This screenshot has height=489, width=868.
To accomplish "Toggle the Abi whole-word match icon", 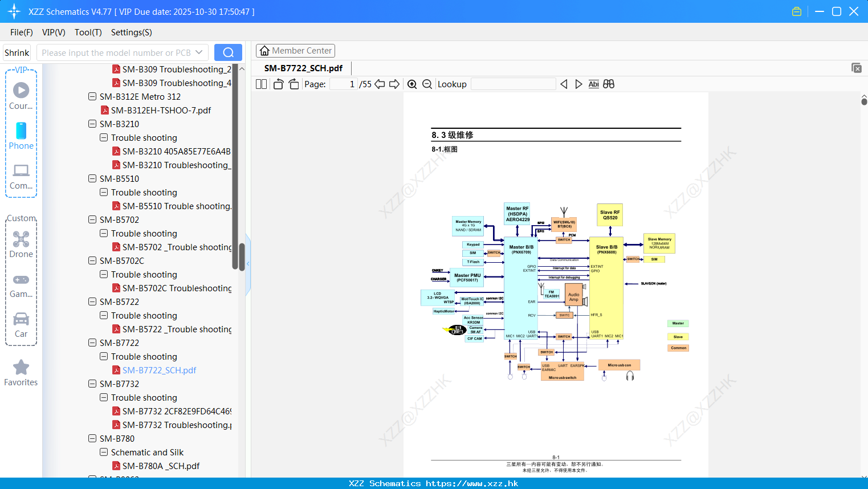I will pos(594,84).
